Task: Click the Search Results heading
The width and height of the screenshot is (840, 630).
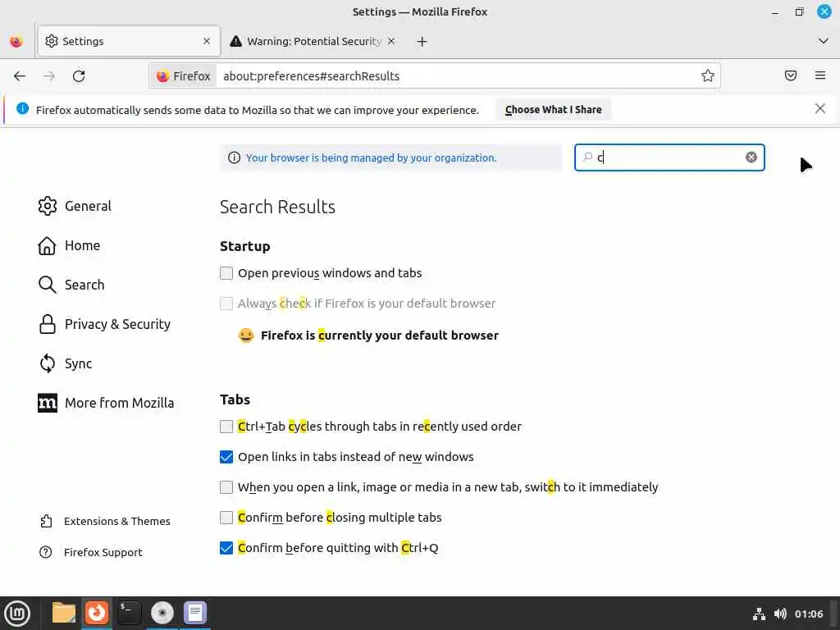Action: click(x=277, y=207)
